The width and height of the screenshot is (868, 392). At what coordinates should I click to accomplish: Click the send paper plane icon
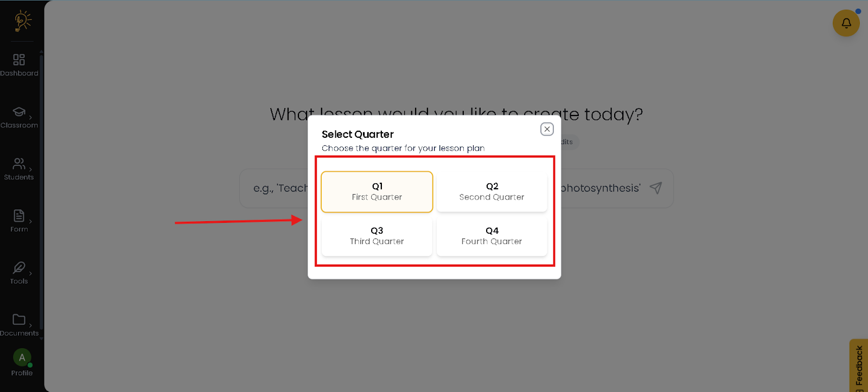[656, 188]
